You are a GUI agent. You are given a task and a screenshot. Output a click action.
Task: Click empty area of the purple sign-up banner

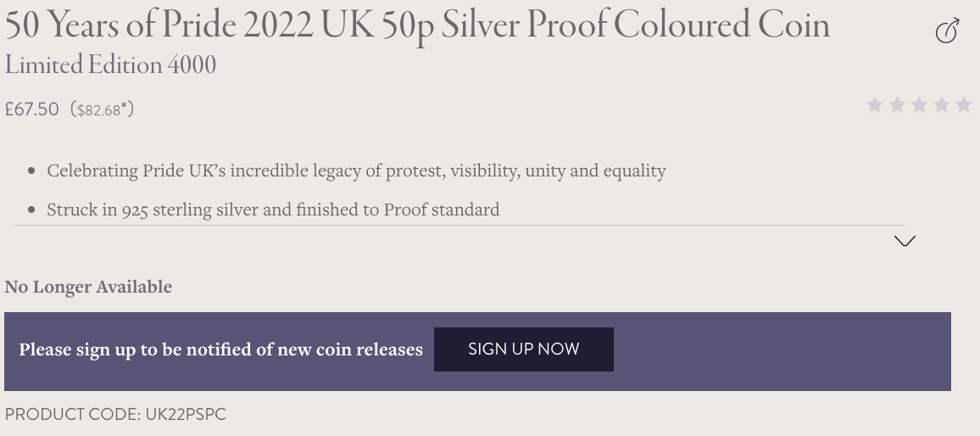coord(782,351)
